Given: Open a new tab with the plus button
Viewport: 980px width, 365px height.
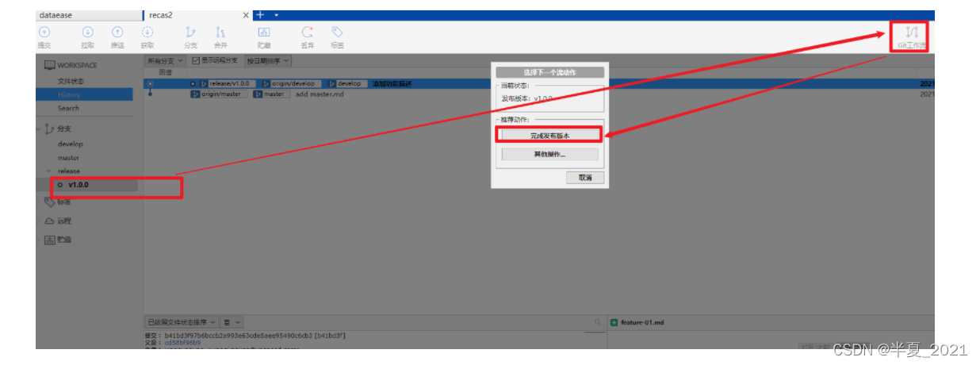Looking at the screenshot, I should (260, 15).
